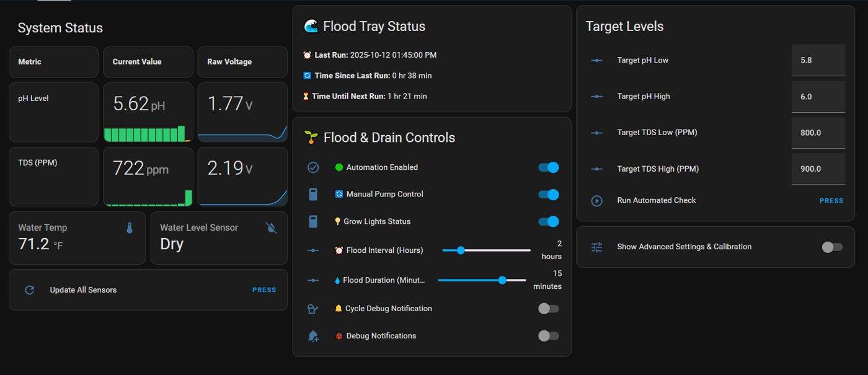The image size is (868, 375).
Task: Toggle Show Advanced Settings & Calibration switch
Action: 832,247
